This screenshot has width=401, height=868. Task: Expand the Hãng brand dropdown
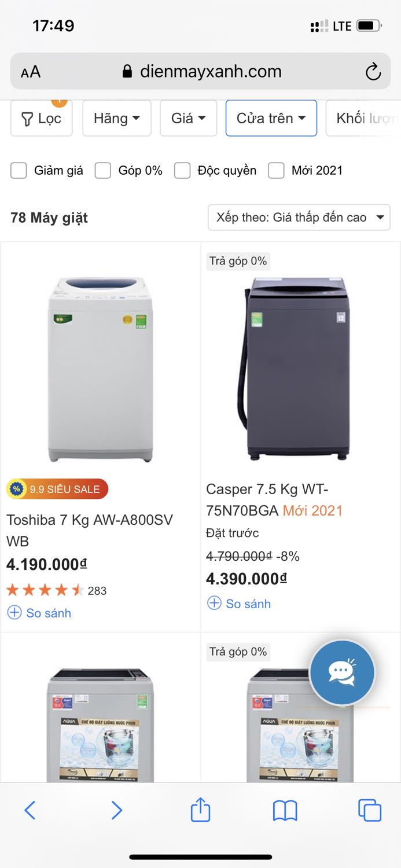[117, 119]
